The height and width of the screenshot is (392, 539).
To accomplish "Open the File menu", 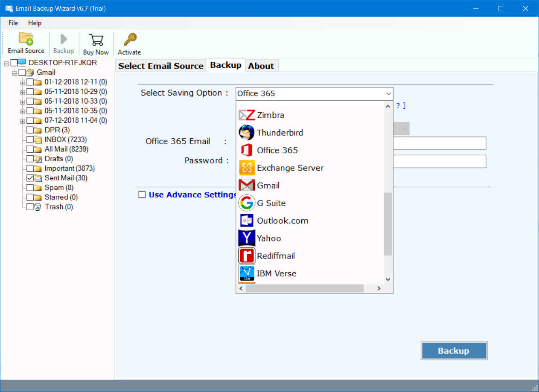I will coord(13,23).
